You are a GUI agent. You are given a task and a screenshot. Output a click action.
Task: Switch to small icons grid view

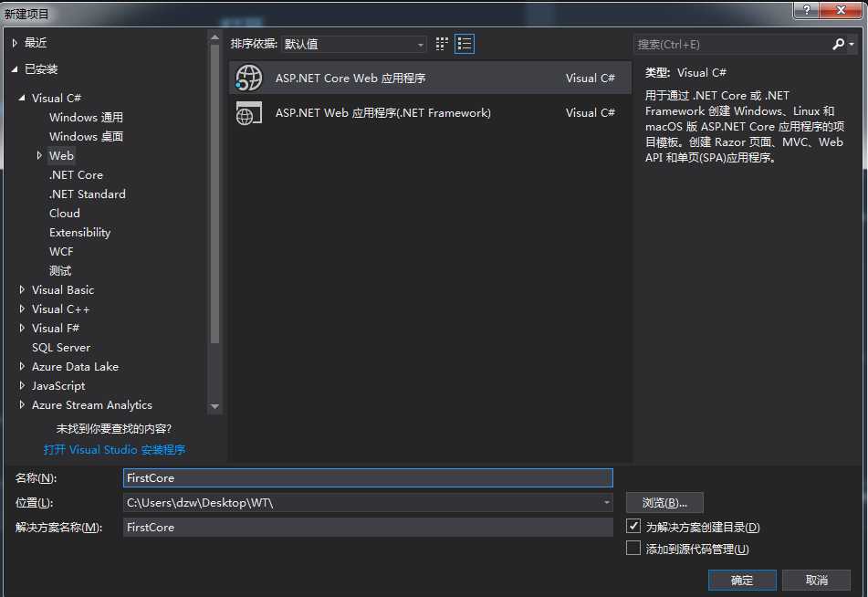coord(442,44)
